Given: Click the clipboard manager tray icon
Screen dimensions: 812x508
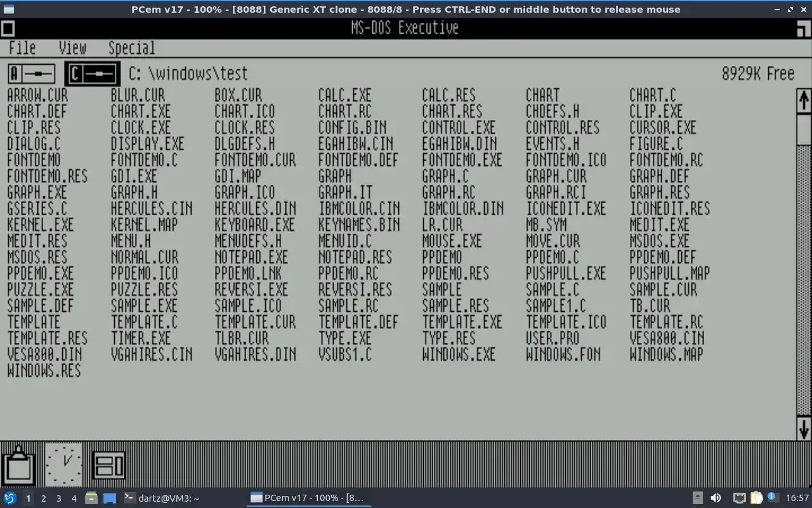Looking at the screenshot, I should pos(757,498).
